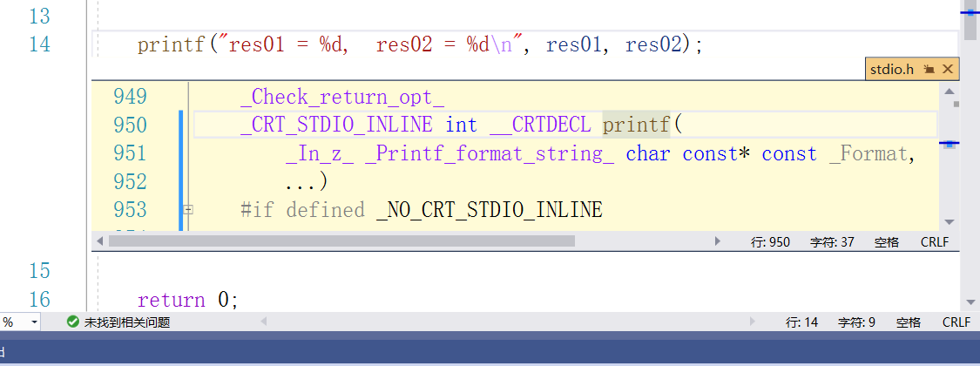Click "行: 950" in the peek status bar
Image resolution: width=980 pixels, height=366 pixels.
coord(770,242)
